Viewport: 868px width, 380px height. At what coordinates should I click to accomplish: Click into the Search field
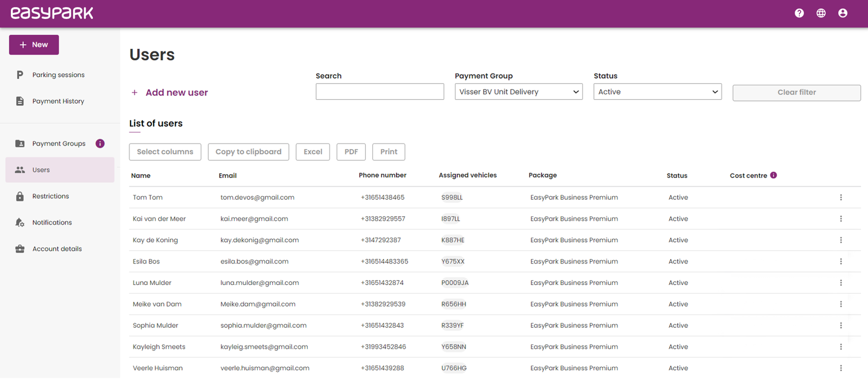point(380,91)
